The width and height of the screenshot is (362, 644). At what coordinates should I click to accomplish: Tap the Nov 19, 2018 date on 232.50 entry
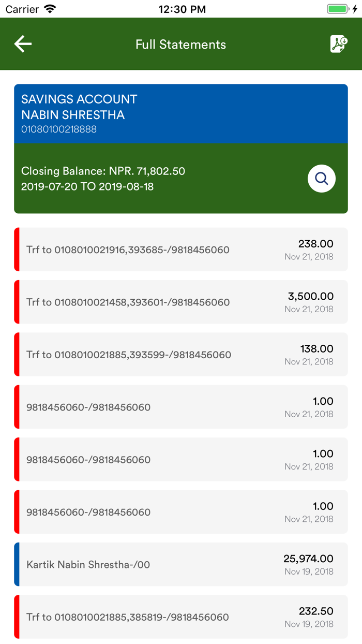point(309,624)
